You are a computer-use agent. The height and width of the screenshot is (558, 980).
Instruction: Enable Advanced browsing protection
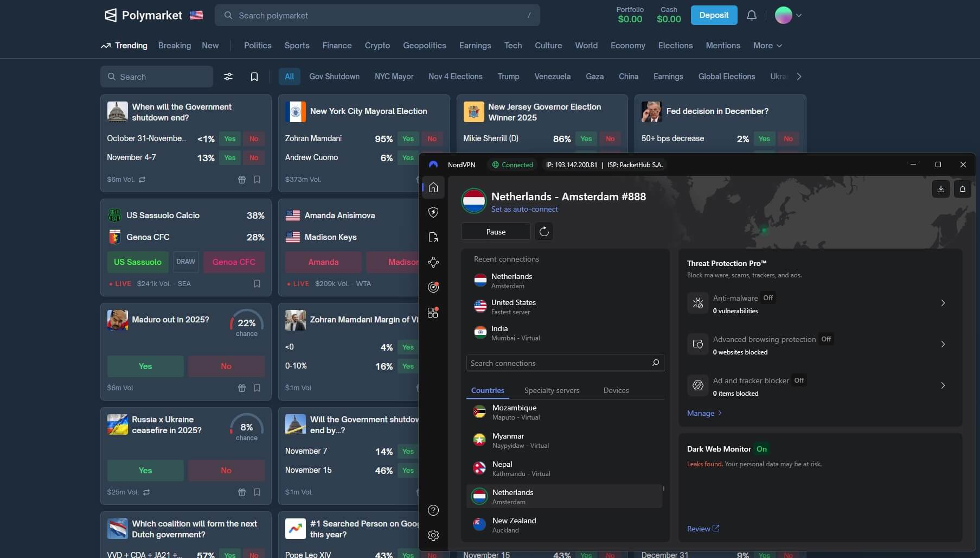coord(826,339)
